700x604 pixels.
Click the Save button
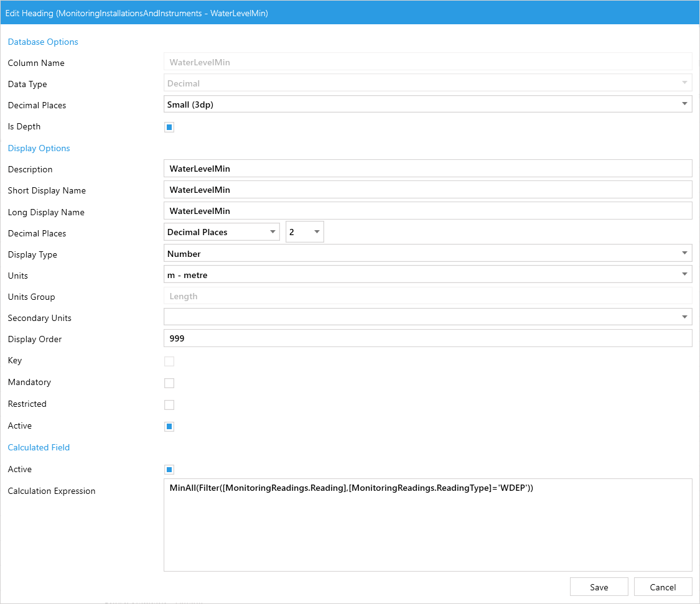point(599,587)
